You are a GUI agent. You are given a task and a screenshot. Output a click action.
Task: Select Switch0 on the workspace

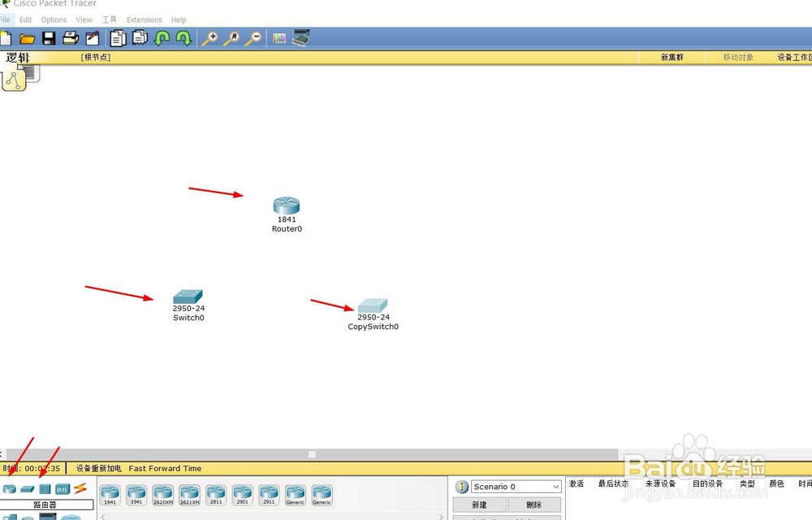click(188, 297)
